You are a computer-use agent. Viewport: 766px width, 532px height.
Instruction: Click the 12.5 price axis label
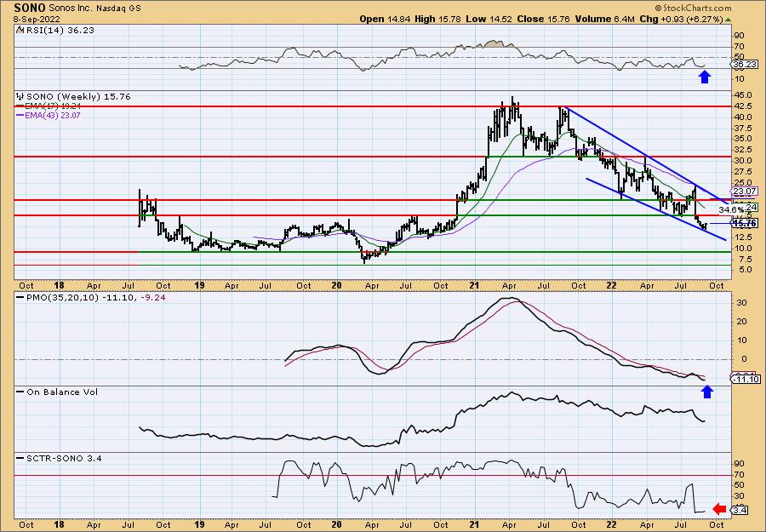(743, 237)
